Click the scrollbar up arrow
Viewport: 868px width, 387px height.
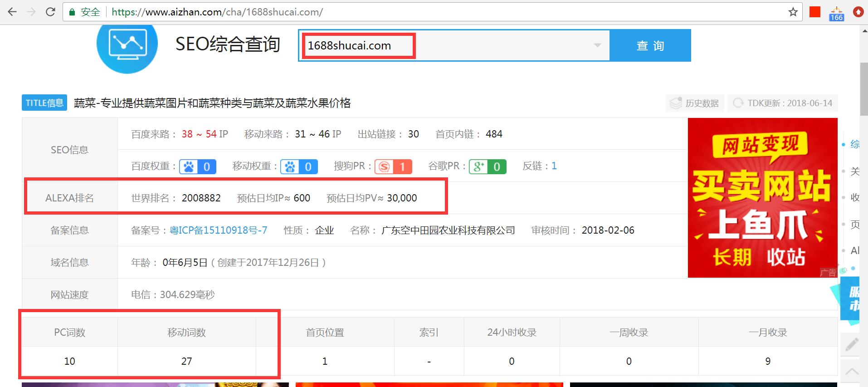click(863, 30)
